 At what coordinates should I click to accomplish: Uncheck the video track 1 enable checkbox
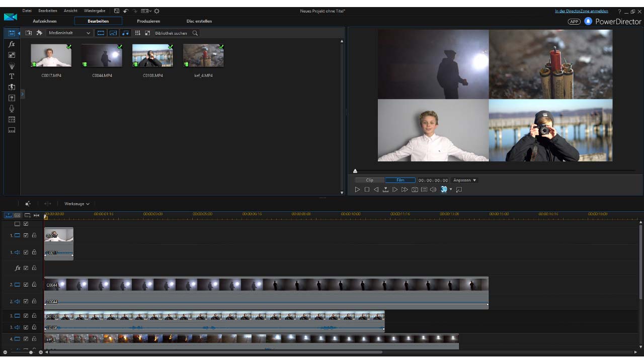(26, 235)
